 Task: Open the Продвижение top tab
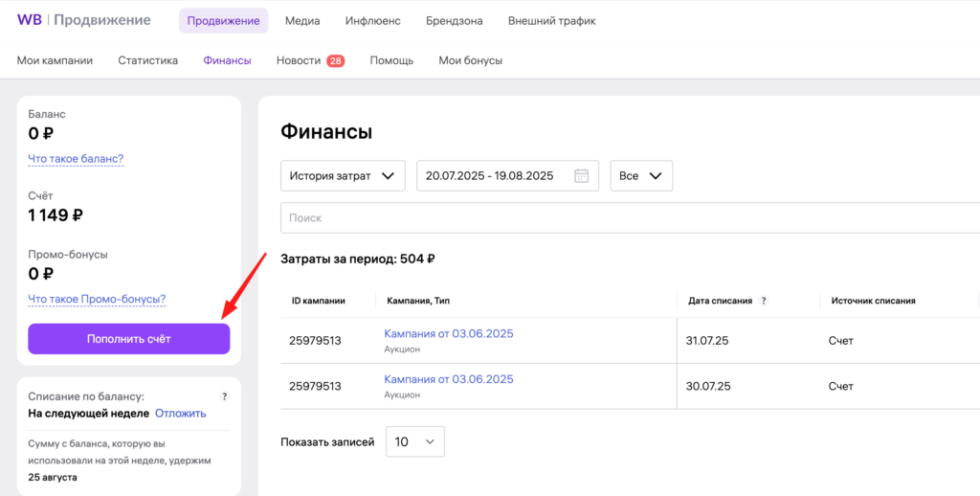(223, 21)
